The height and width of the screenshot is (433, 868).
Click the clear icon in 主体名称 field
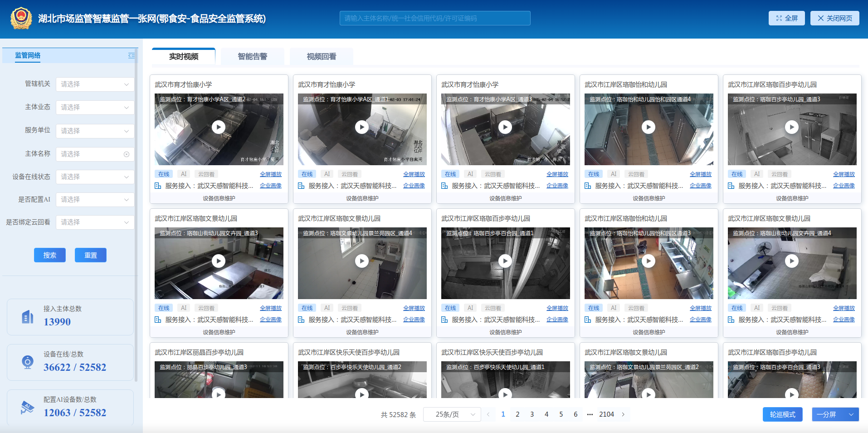(127, 154)
